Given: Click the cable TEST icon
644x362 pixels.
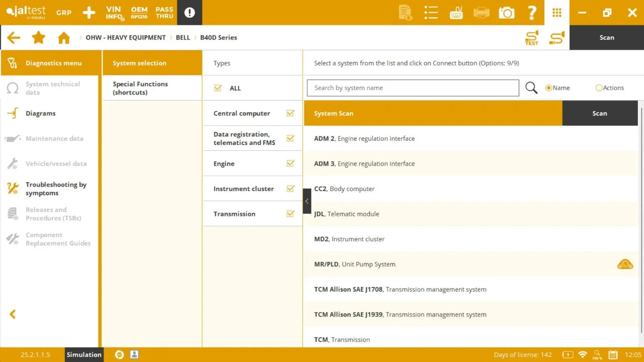Looking at the screenshot, I should (x=532, y=38).
